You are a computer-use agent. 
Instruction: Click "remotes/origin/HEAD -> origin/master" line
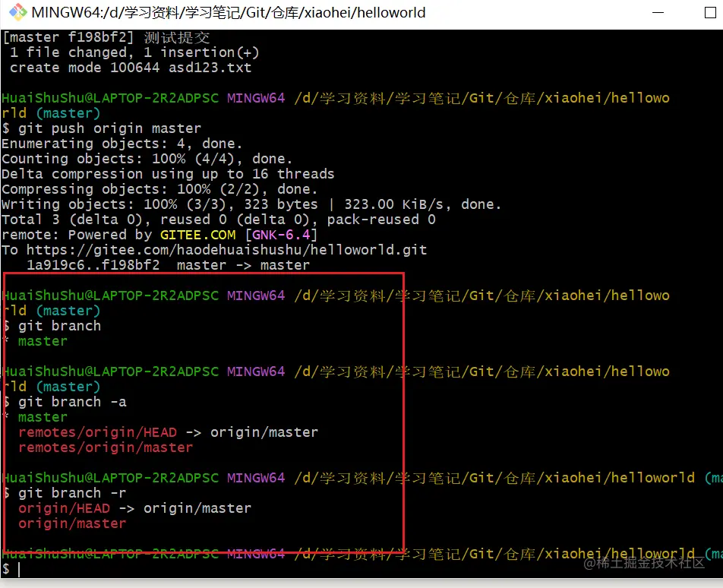168,432
